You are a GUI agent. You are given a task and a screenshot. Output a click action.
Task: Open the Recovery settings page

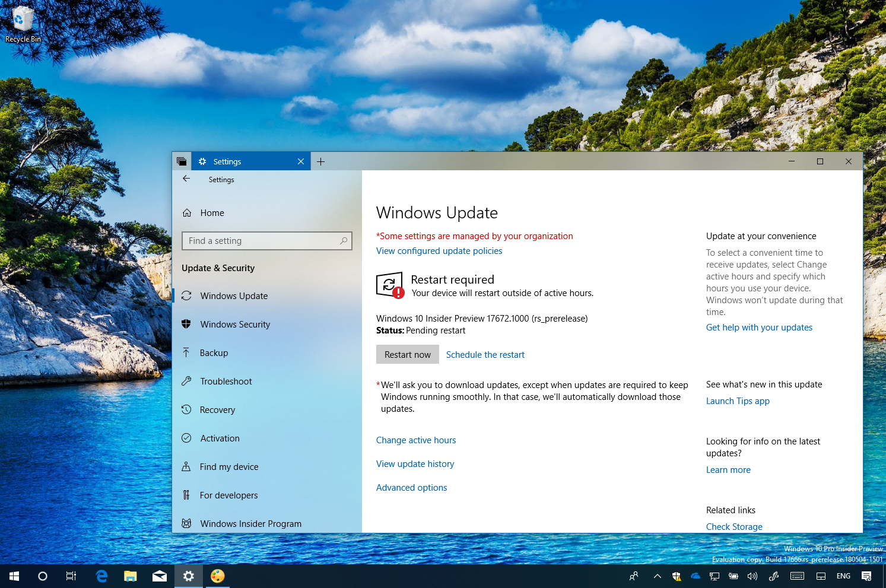pos(267,409)
